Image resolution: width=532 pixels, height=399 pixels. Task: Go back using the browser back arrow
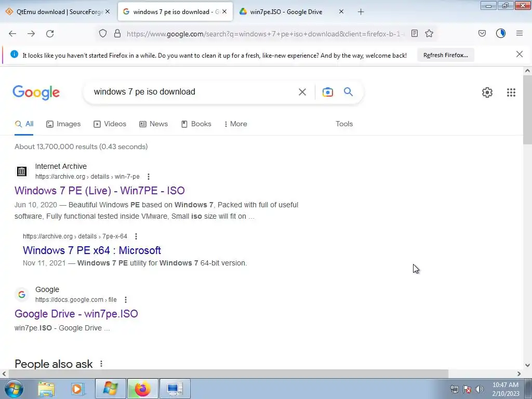coord(12,33)
